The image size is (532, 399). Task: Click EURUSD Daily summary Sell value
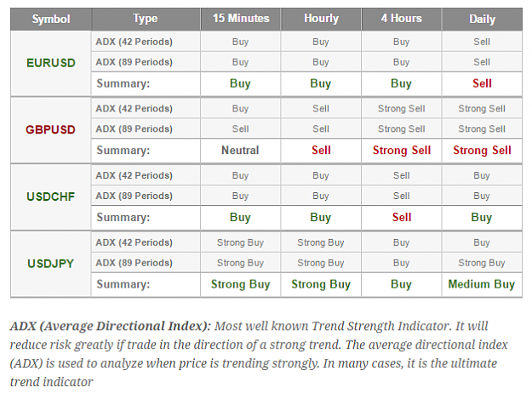(x=482, y=83)
